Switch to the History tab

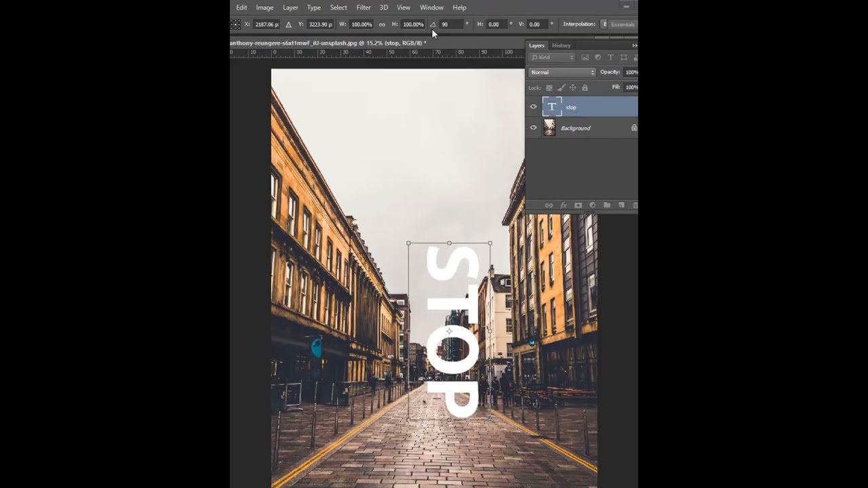561,45
